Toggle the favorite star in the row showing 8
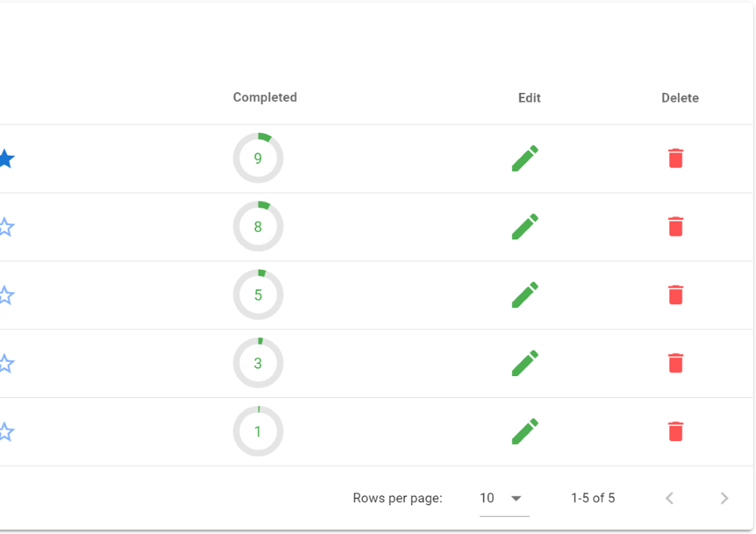Image resolution: width=756 pixels, height=534 pixels. coord(5,227)
